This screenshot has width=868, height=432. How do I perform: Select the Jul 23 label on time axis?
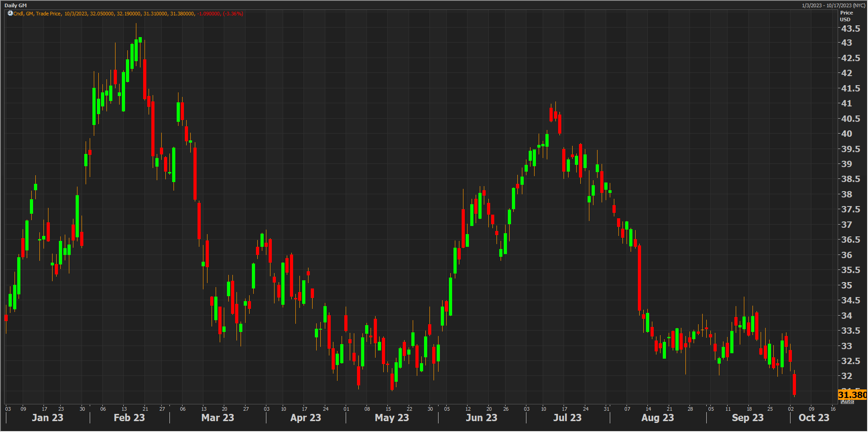[567, 418]
